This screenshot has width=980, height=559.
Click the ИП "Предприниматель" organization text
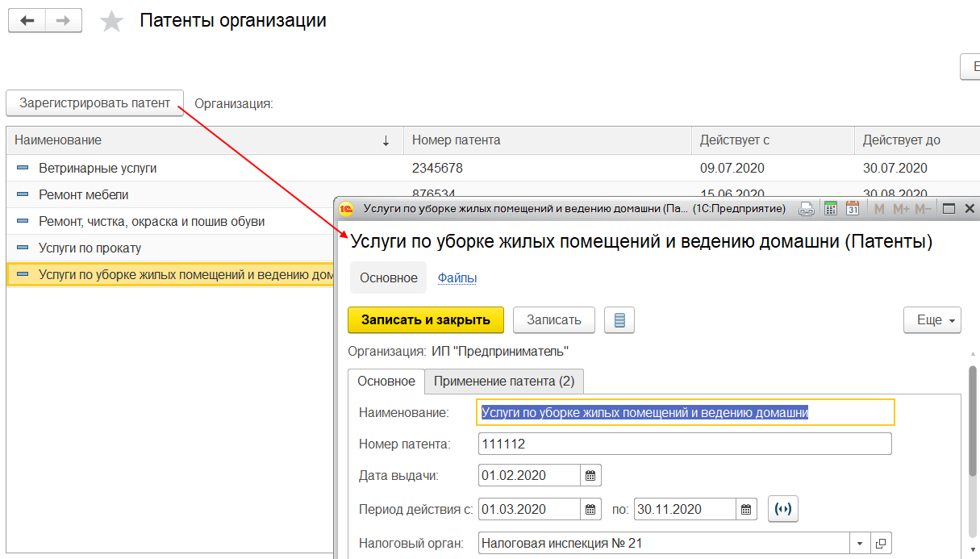pyautogui.click(x=500, y=352)
